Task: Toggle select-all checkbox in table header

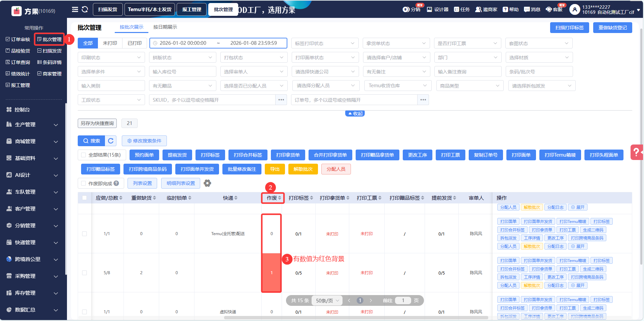Action: [x=84, y=198]
